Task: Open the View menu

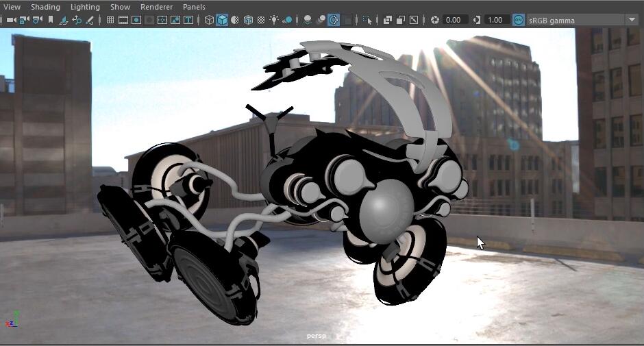Action: (12, 7)
